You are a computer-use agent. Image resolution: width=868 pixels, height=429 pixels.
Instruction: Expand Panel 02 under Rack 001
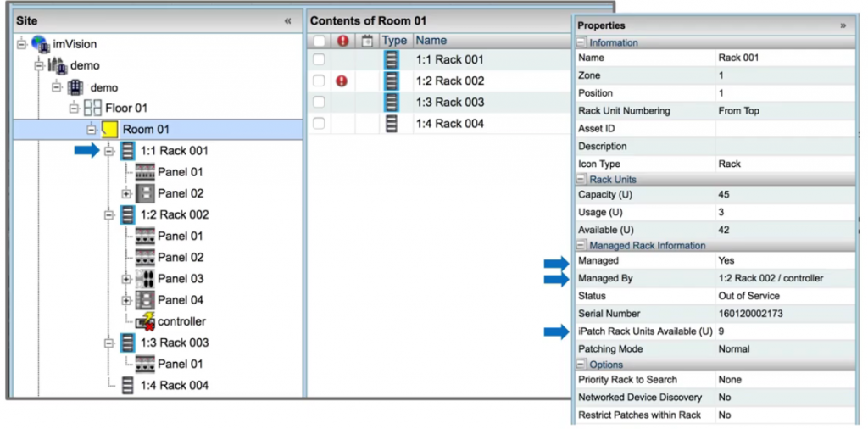pyautogui.click(x=126, y=194)
